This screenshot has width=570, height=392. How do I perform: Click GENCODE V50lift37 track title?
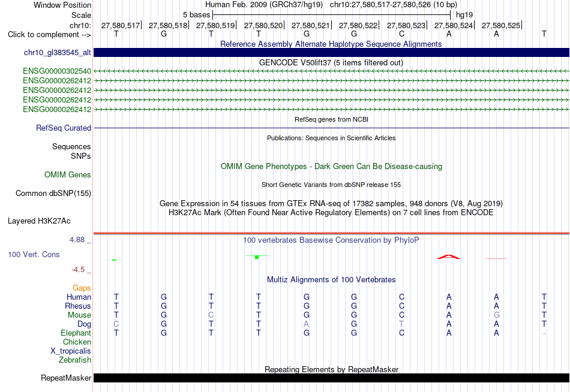331,62
